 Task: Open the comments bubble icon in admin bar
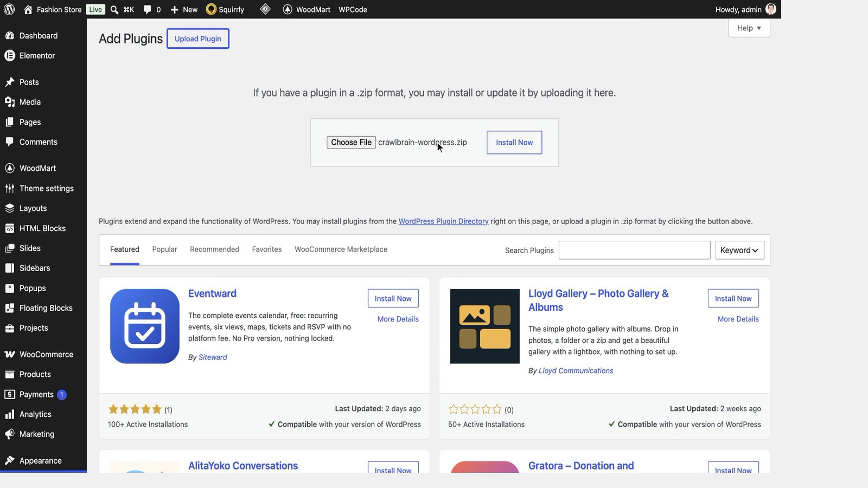148,9
